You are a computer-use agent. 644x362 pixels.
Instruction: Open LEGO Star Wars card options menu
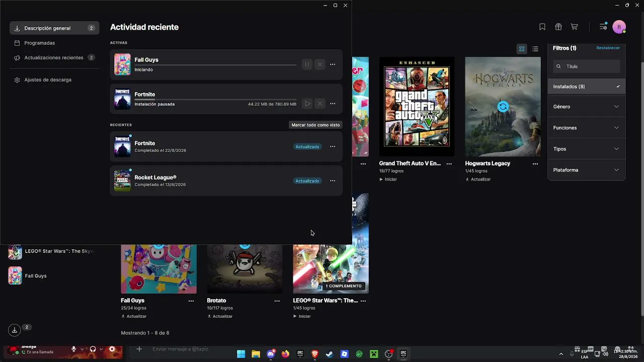click(x=363, y=301)
